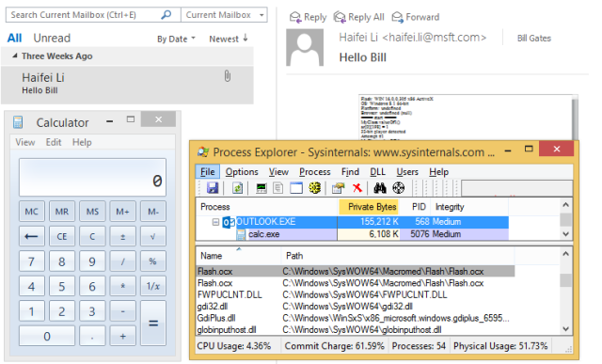This screenshot has width=602, height=364.
Task: Open the Help menu in Process Explorer
Action: pyautogui.click(x=439, y=171)
